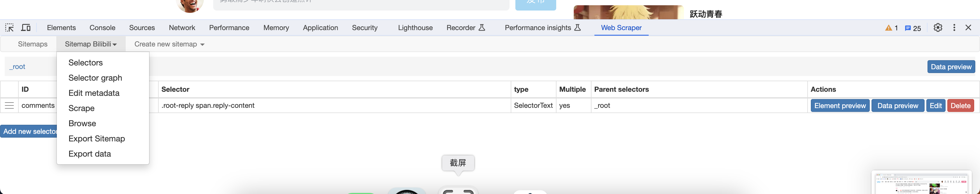This screenshot has width=980, height=194.
Task: Open the Create new sitemap dropdown
Action: point(169,44)
